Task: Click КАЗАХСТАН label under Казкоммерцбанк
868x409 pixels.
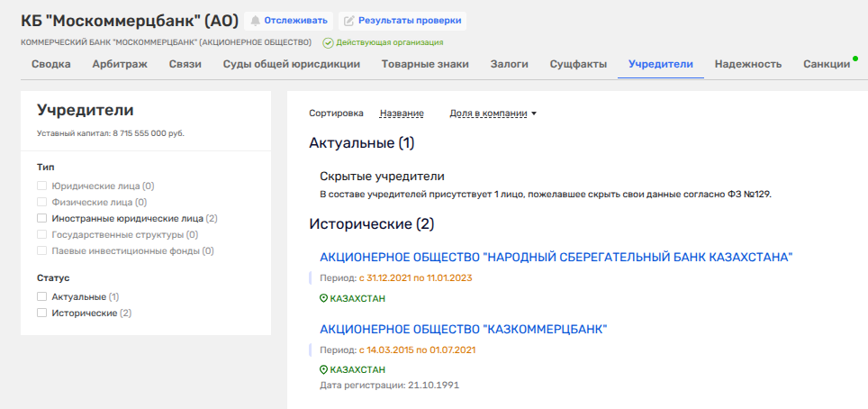Action: coord(357,369)
